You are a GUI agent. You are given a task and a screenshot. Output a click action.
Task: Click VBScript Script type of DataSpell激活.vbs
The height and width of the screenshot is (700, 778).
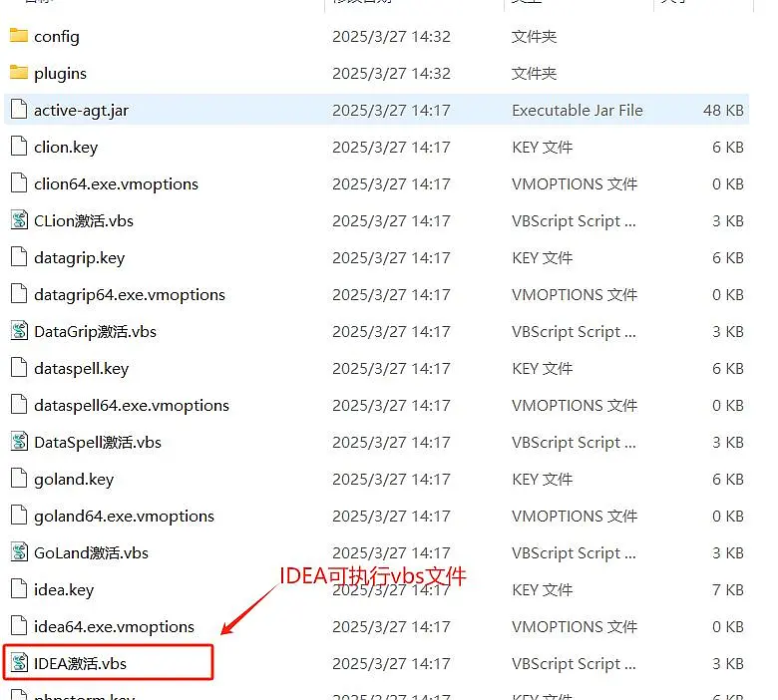[574, 442]
